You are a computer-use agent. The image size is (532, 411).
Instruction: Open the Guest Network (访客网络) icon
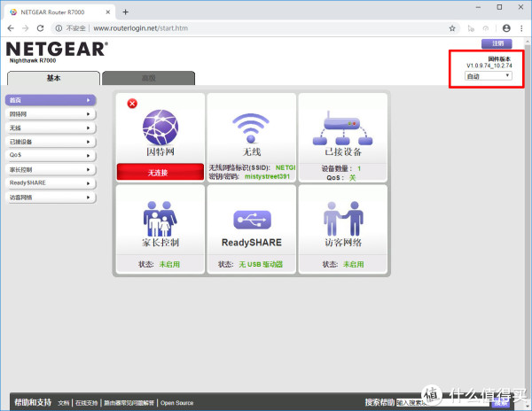tap(342, 215)
